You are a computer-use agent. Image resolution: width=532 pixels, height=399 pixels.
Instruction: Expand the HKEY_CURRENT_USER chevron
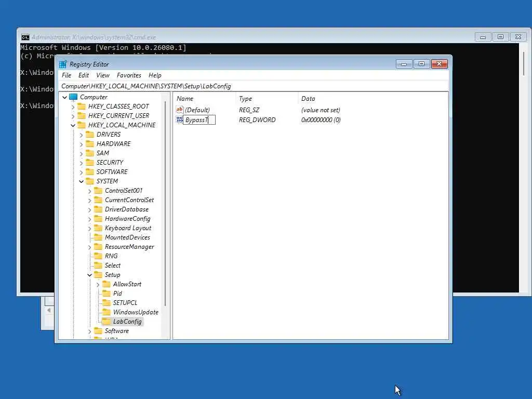pos(73,116)
